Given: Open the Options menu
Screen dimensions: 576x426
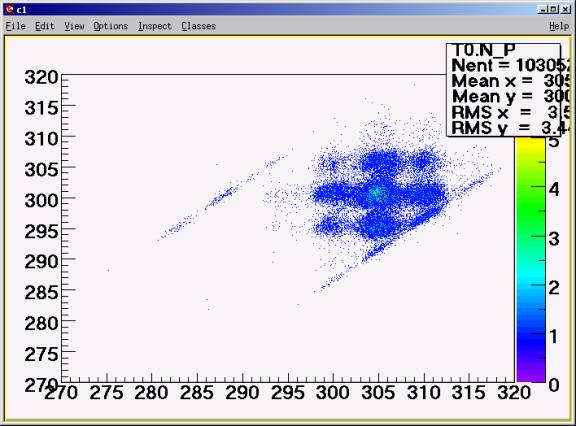Looking at the screenshot, I should [x=111, y=26].
